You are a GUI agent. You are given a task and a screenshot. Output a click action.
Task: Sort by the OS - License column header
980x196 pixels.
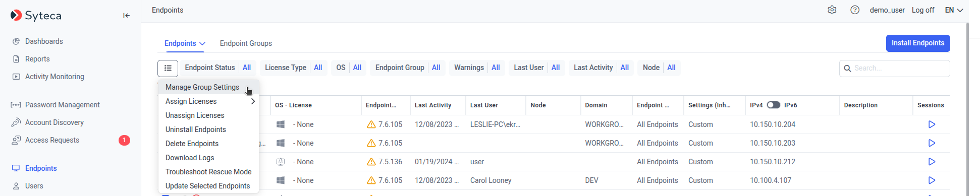(x=293, y=105)
